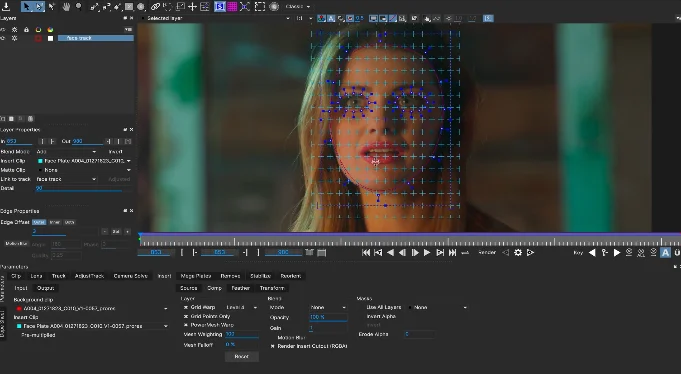
Task: Open Matte Clip dropdown
Action: [x=84, y=170]
